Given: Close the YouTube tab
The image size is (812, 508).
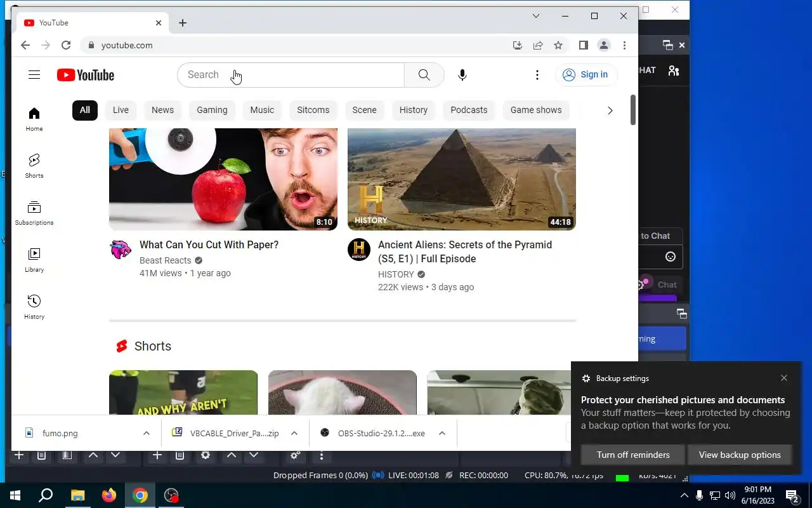Looking at the screenshot, I should pyautogui.click(x=159, y=23).
